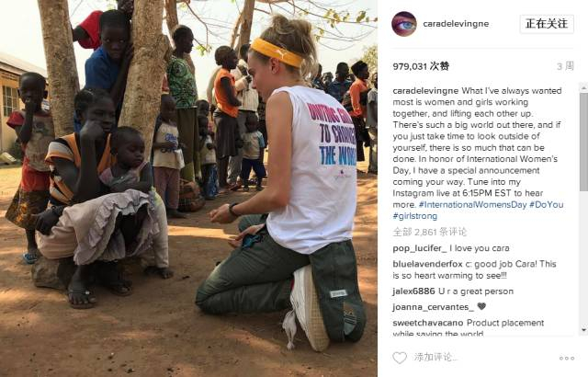Viewport: 588px width, 377px height.
Task: Open the three-dot more options menu
Action: point(567,359)
